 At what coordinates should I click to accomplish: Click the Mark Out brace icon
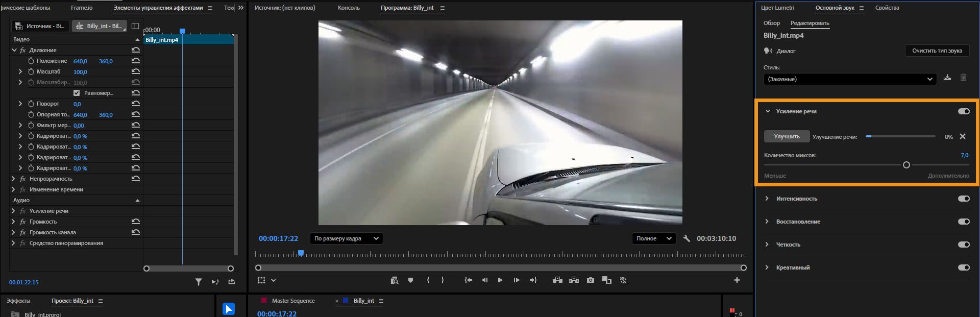pyautogui.click(x=443, y=280)
